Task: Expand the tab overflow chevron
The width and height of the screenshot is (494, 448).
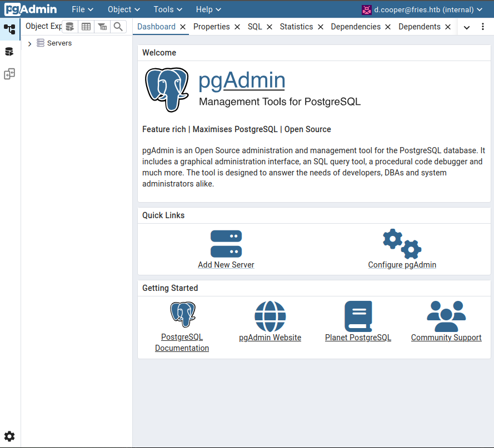Action: [x=467, y=27]
